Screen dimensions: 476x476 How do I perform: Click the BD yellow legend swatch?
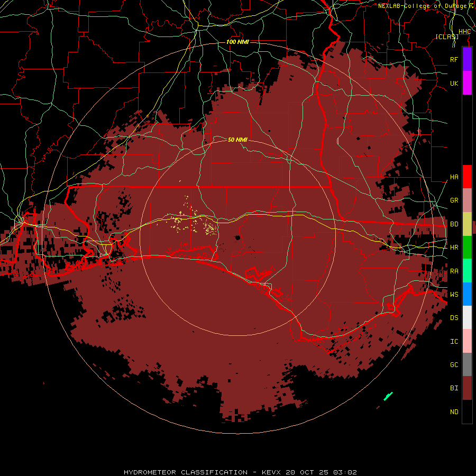467,224
